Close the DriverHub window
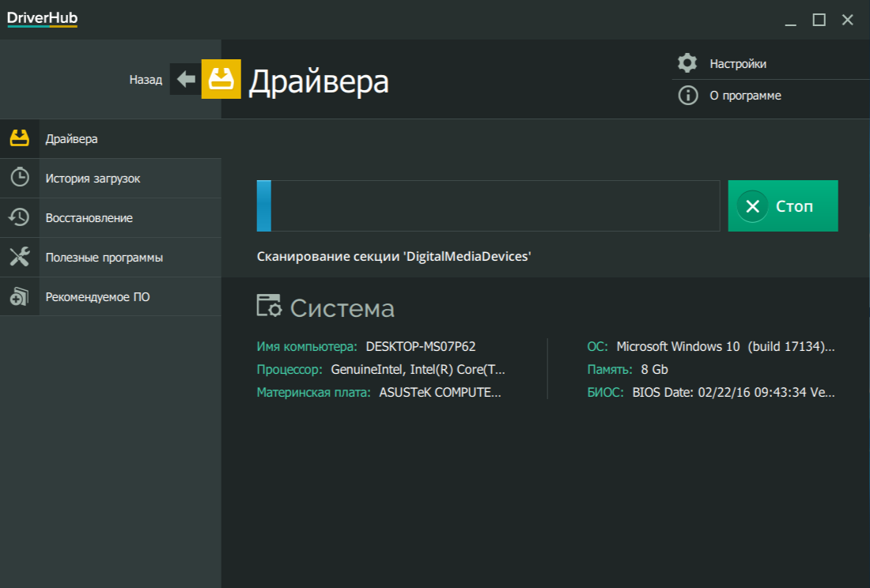The height and width of the screenshot is (588, 870). click(x=847, y=20)
